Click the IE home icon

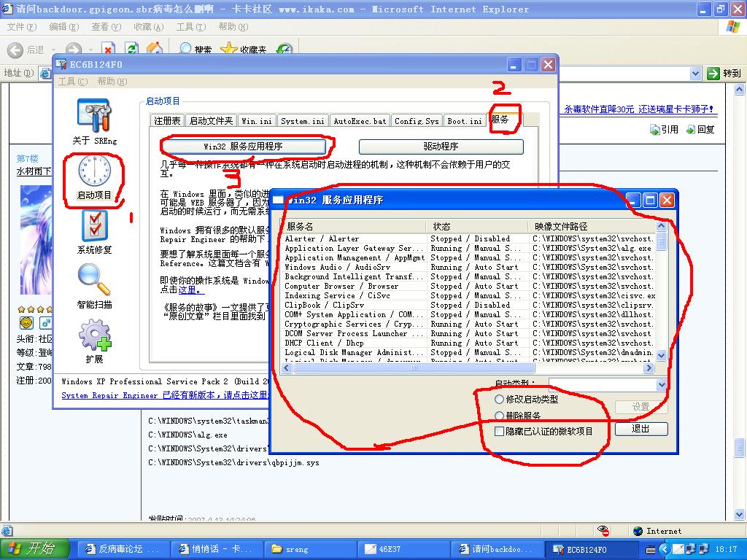pyautogui.click(x=155, y=49)
